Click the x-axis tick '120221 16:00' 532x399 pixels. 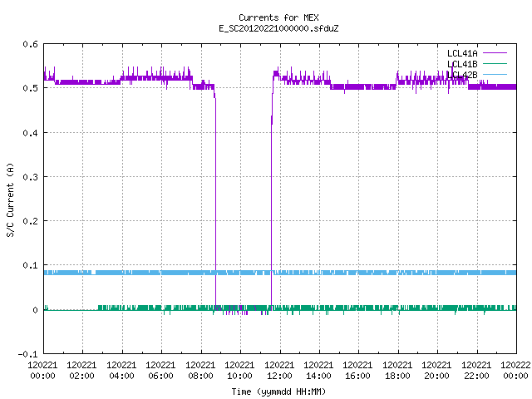point(358,370)
